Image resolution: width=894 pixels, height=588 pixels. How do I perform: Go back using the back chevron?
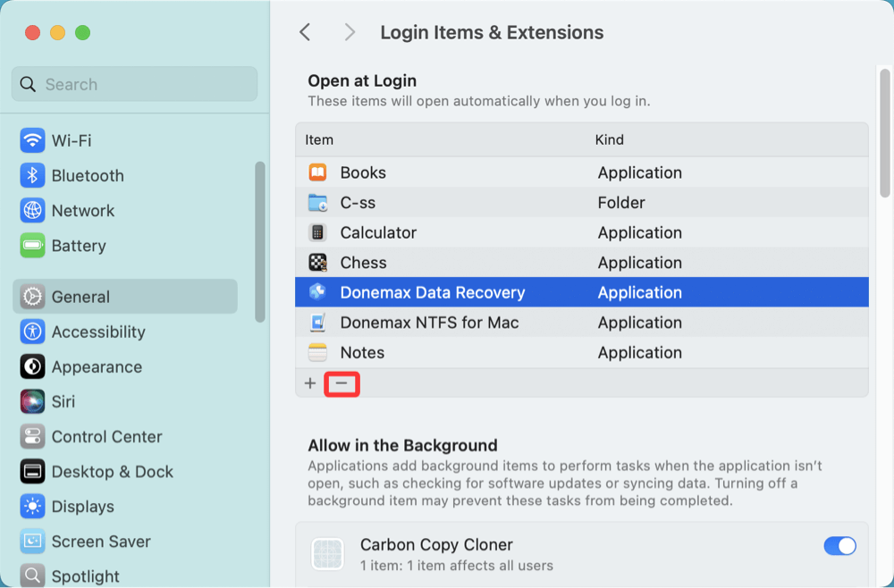(x=305, y=32)
